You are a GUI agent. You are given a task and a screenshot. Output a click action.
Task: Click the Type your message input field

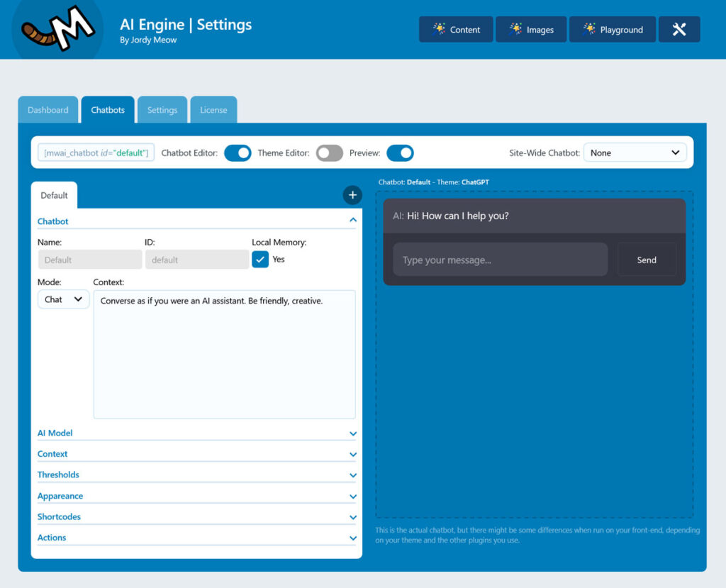(x=500, y=259)
